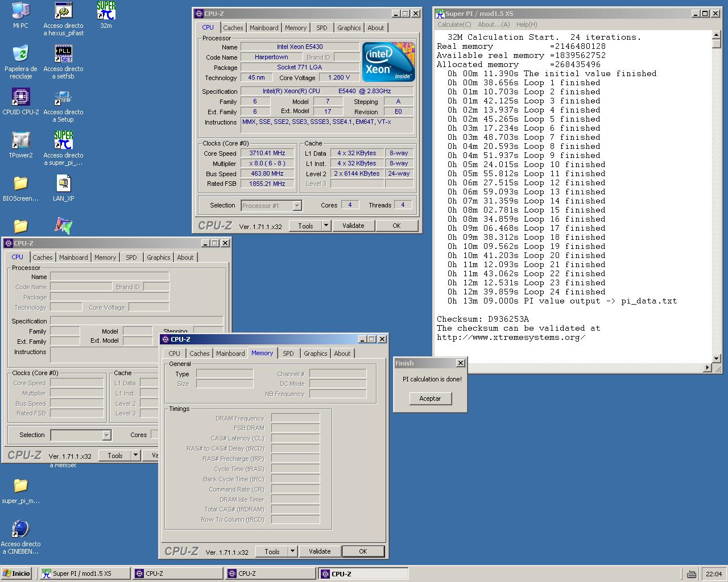Image resolution: width=728 pixels, height=582 pixels.
Task: Select SPD tab in Memory CPU-Z window
Action: (288, 354)
